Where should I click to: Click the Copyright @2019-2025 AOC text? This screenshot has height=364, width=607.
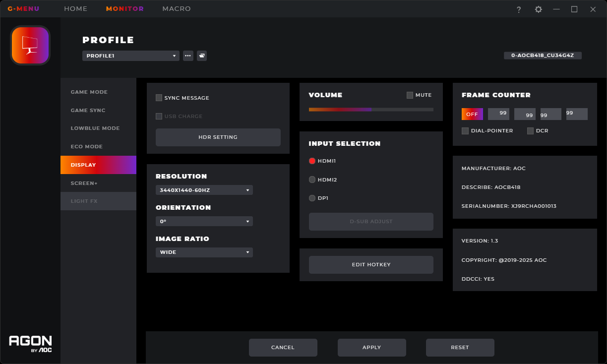pos(504,260)
